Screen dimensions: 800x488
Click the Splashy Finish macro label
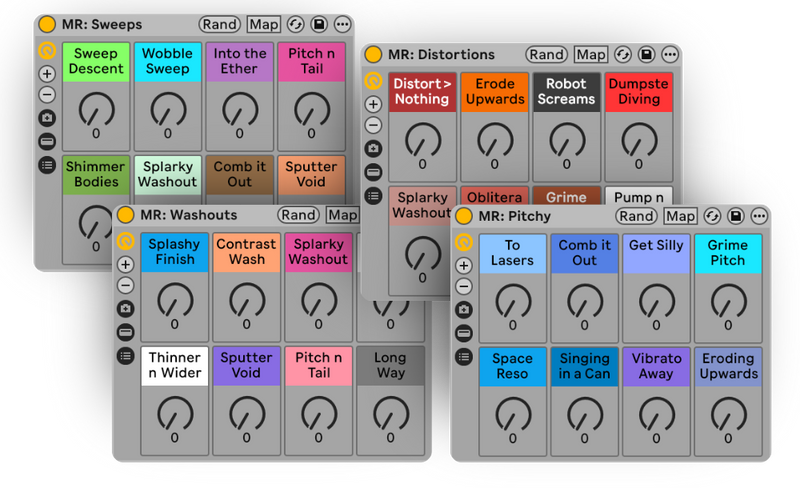(x=175, y=252)
